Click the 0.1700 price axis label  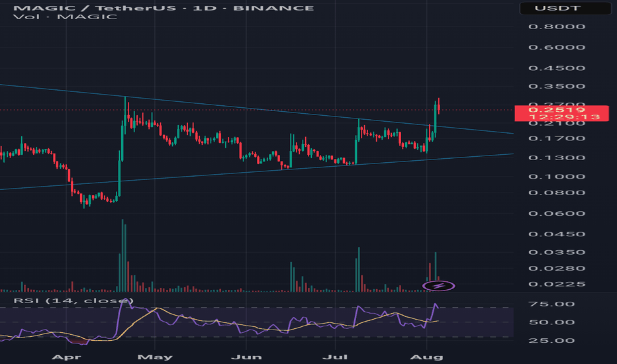coord(556,138)
